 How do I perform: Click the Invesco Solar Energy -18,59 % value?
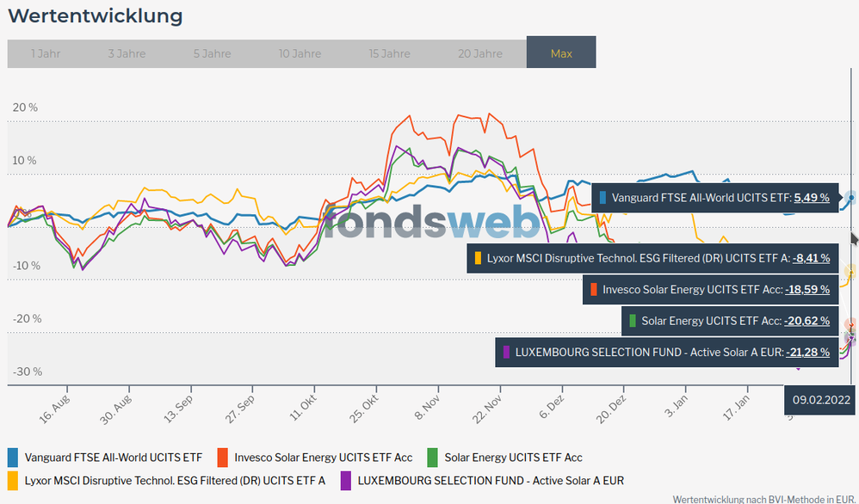(x=806, y=290)
